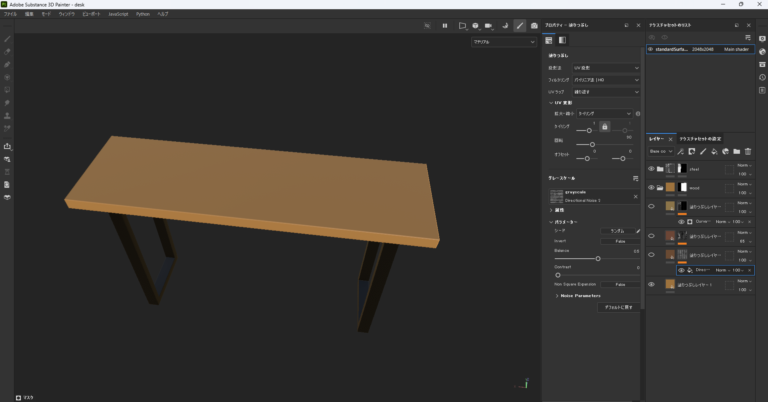Image resolution: width=768 pixels, height=402 pixels.
Task: Open the UV wrap dropdown
Action: click(x=607, y=91)
